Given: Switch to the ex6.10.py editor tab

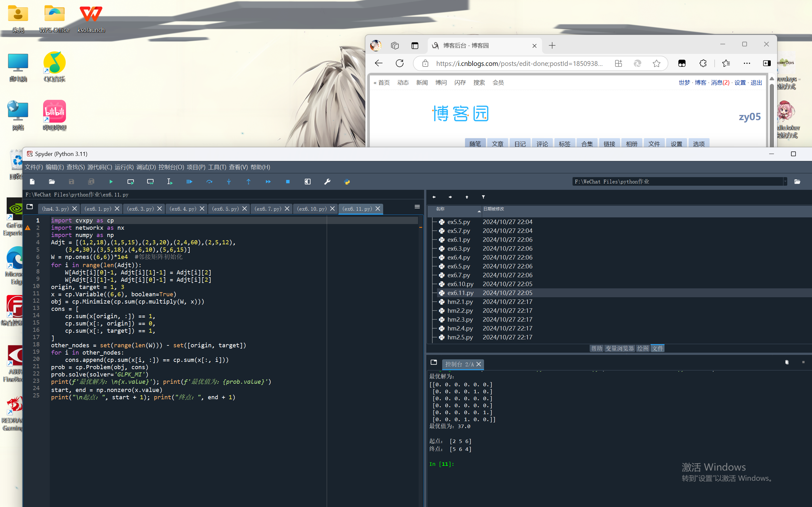Looking at the screenshot, I should 311,209.
